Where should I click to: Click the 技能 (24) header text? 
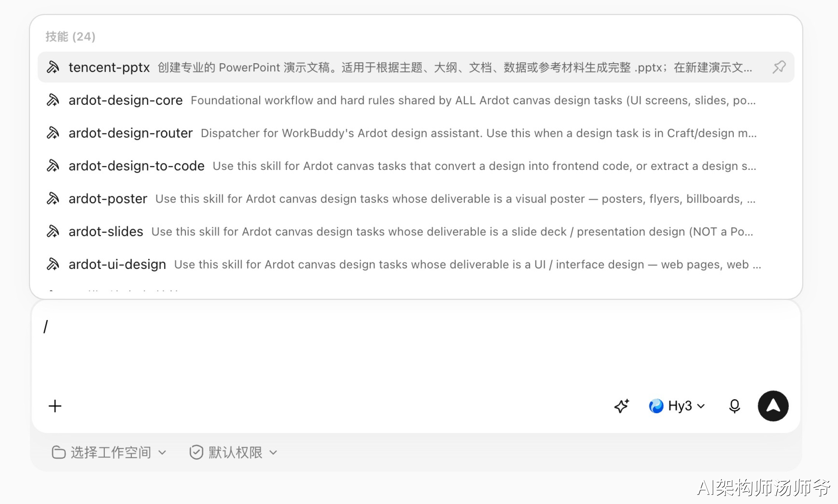pyautogui.click(x=70, y=36)
